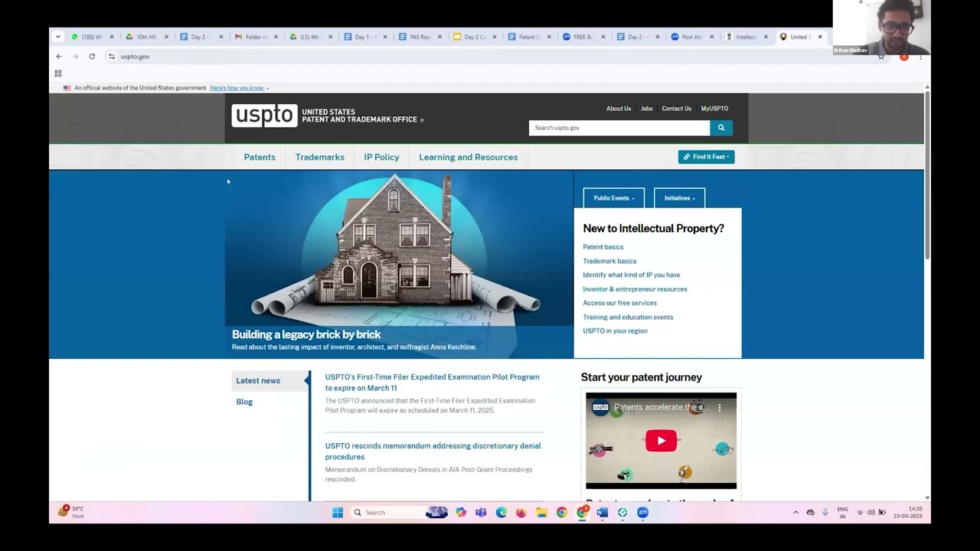The height and width of the screenshot is (551, 980).
Task: Open the Trademarks navigation menu
Action: pos(320,158)
